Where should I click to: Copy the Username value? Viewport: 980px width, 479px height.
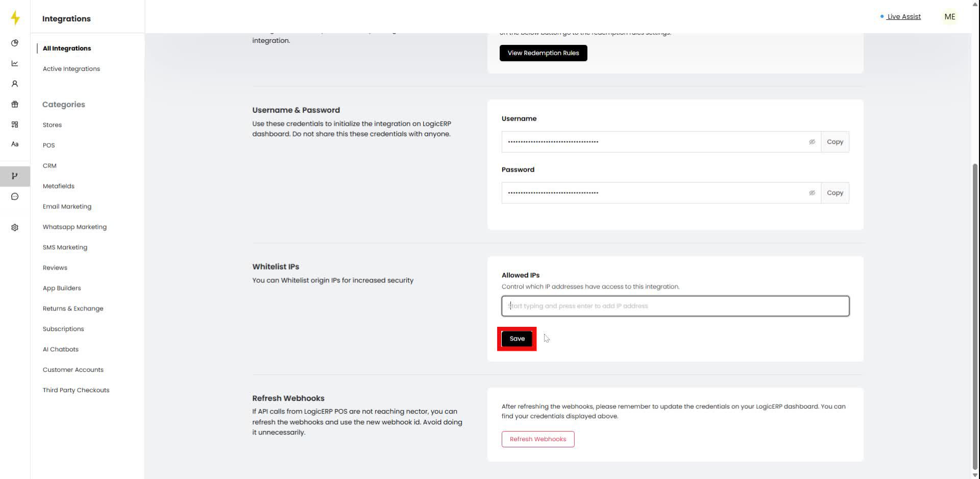pyautogui.click(x=835, y=142)
